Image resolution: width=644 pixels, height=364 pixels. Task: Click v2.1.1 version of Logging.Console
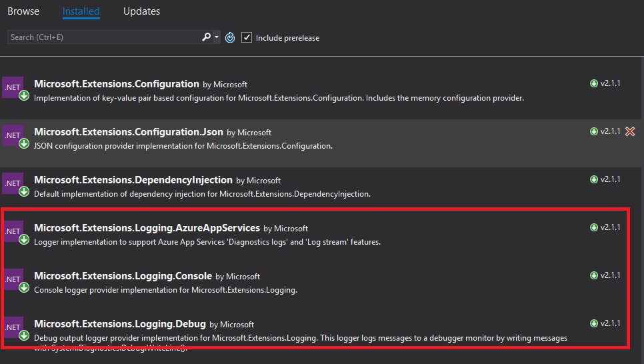(x=610, y=276)
